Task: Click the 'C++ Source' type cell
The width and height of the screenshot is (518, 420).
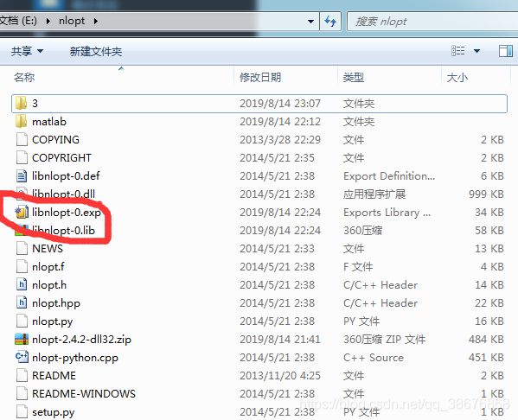Action: click(374, 358)
